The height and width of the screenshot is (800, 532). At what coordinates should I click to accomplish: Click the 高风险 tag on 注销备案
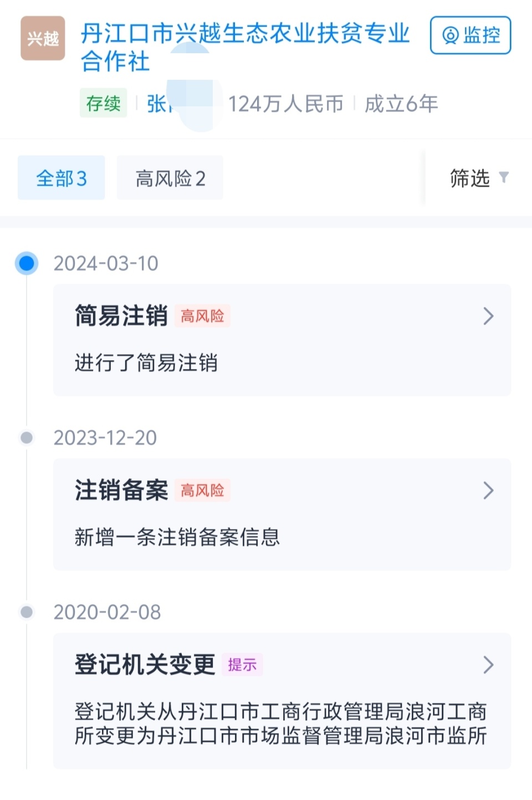(202, 490)
